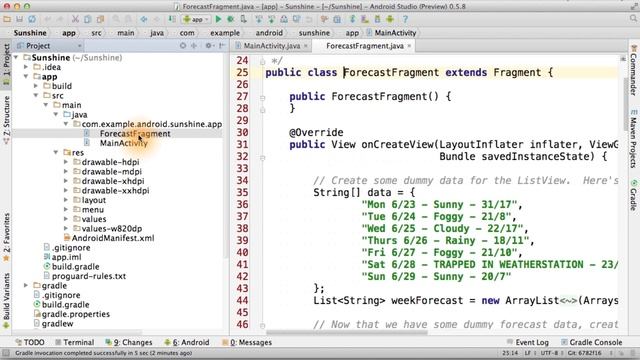640x360 pixels.
Task: Click the Synchronize toolbar icon
Action: 32,19
